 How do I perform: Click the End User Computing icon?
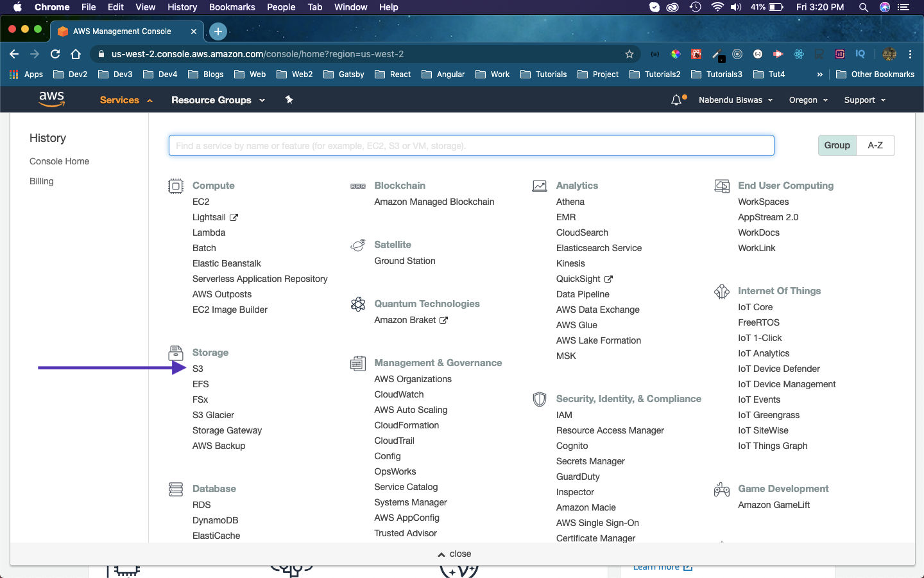(x=722, y=186)
